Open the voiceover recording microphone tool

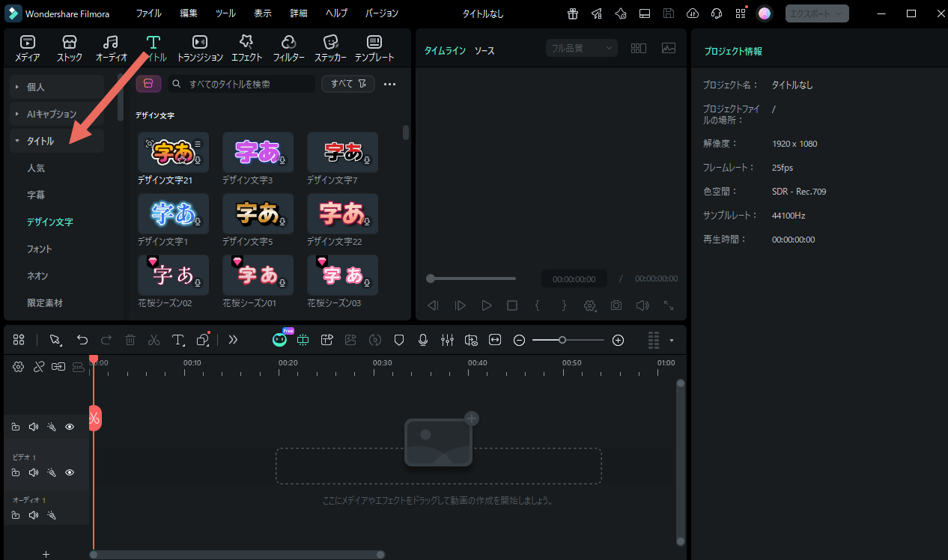click(423, 340)
